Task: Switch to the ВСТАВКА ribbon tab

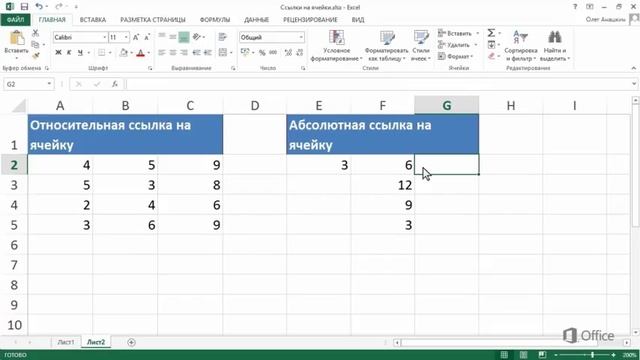Action: (93, 20)
